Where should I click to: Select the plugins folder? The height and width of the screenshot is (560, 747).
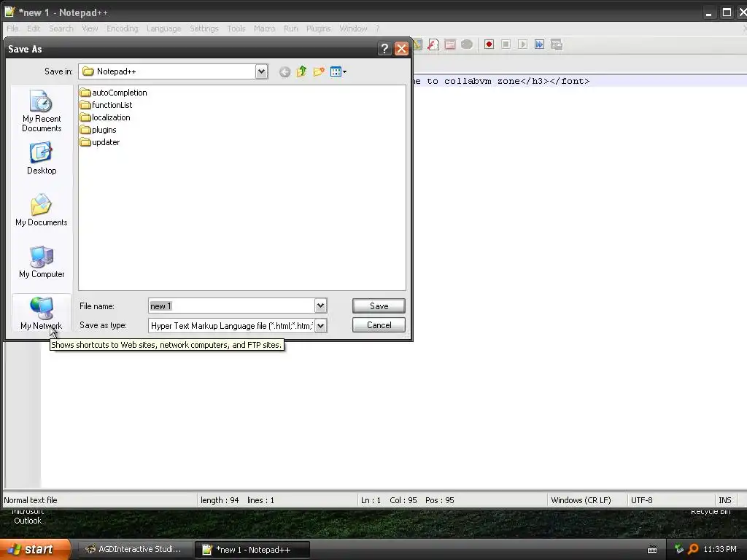(x=98, y=130)
